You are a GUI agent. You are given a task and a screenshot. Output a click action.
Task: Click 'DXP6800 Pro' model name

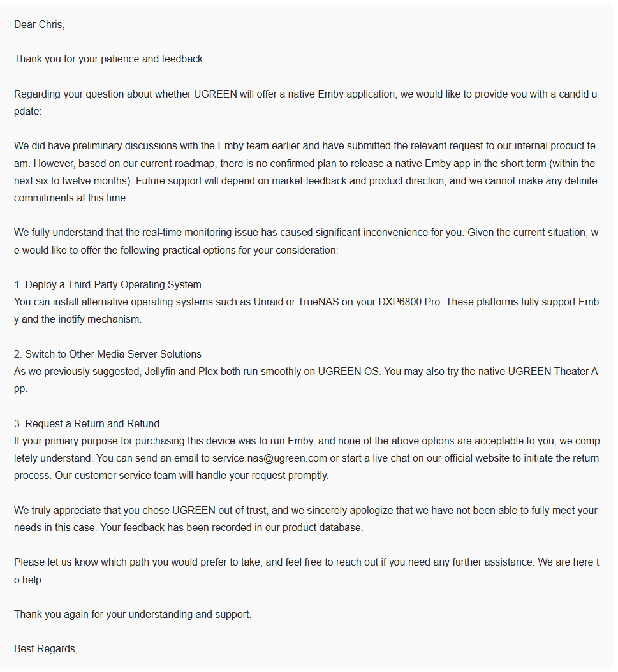409,302
